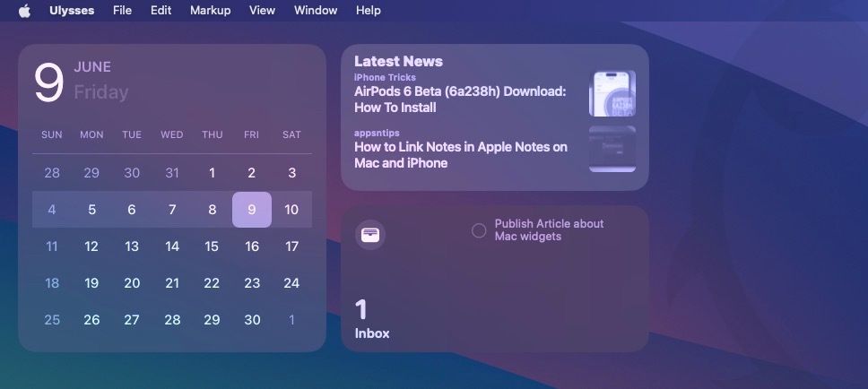Click the WED column header
Viewport: 868px width, 389px height.
pos(171,134)
